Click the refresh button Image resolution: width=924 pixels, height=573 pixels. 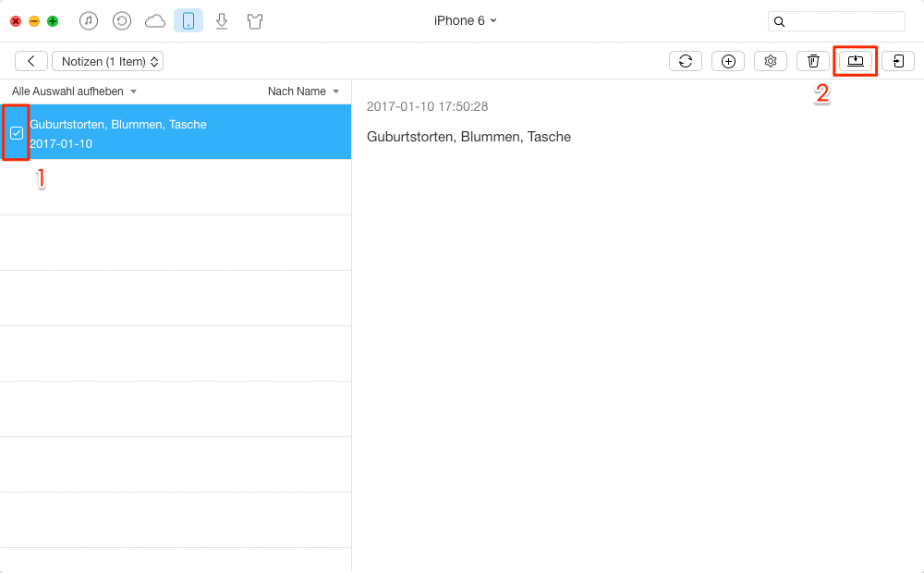(x=686, y=61)
